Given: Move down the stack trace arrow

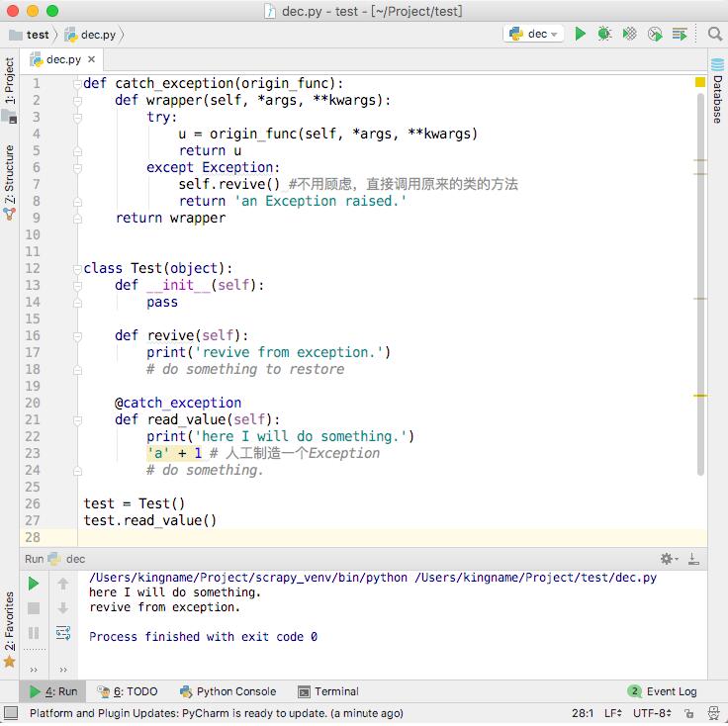Looking at the screenshot, I should [63, 608].
